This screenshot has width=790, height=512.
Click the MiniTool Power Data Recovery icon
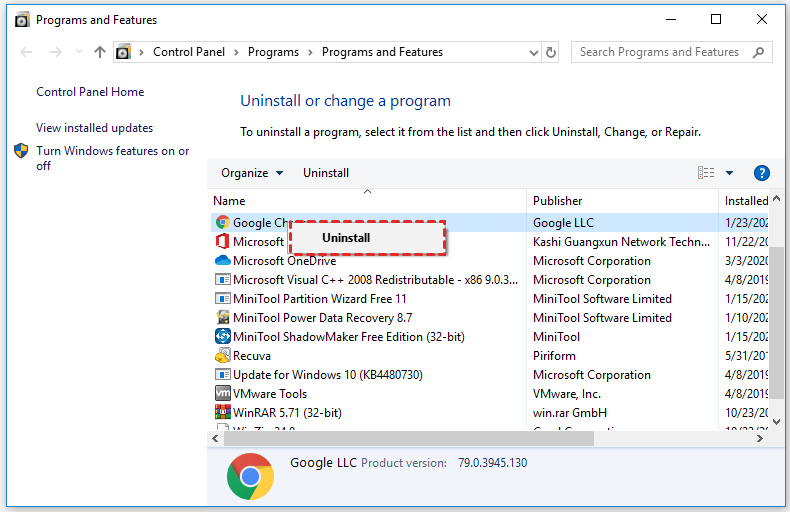tap(222, 317)
